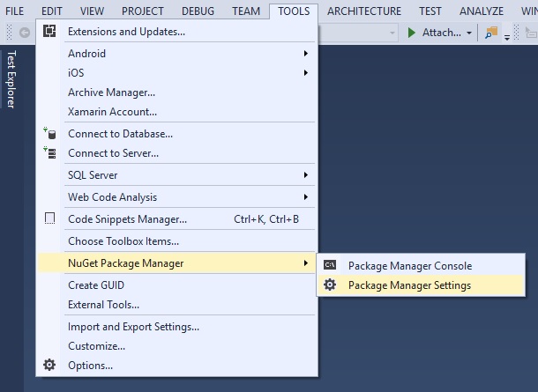Viewport: 538px width, 392px height.
Task: Choose Xamarin Account menu entry
Action: (x=113, y=112)
